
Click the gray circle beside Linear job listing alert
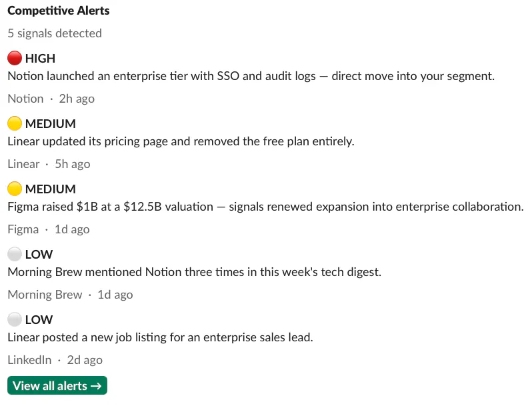click(x=15, y=319)
